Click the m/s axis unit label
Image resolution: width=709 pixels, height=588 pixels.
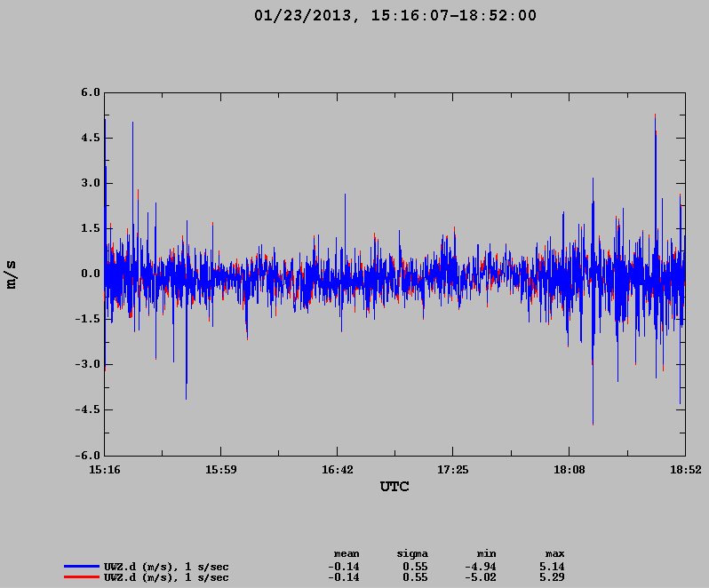coord(12,274)
